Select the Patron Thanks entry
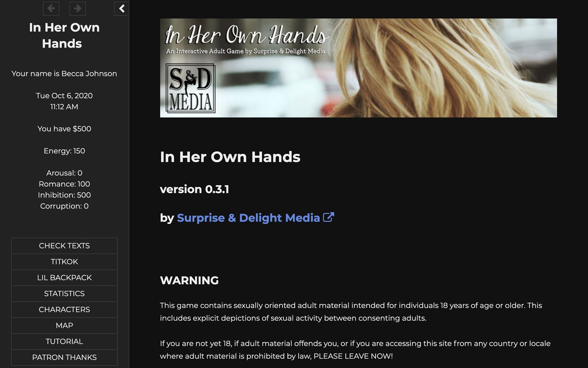Screen dimensions: 588x368 pos(64,357)
